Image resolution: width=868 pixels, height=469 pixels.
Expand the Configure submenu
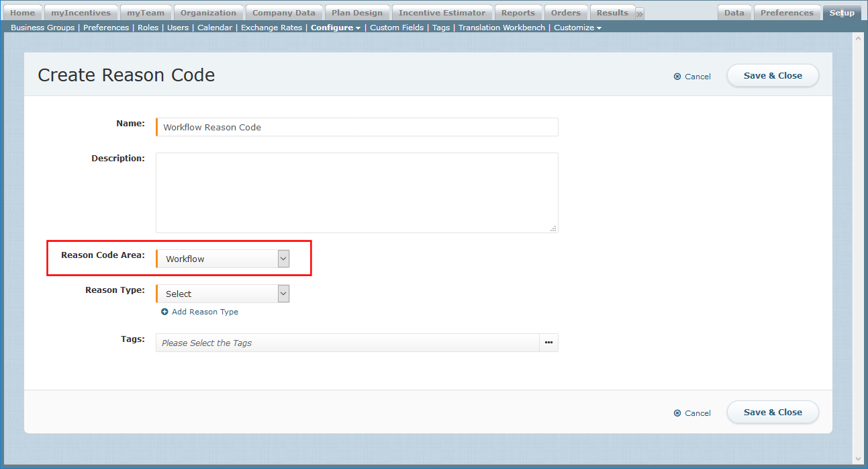(x=336, y=28)
